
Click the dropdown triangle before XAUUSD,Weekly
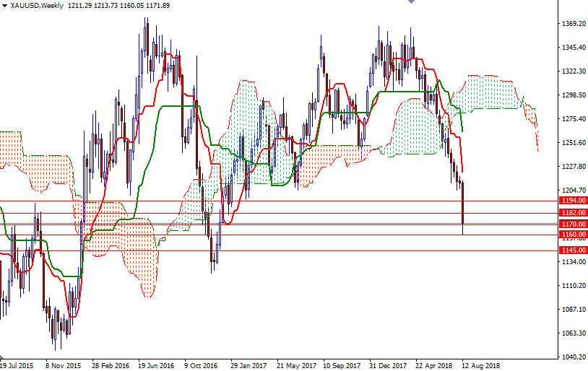[x=4, y=6]
